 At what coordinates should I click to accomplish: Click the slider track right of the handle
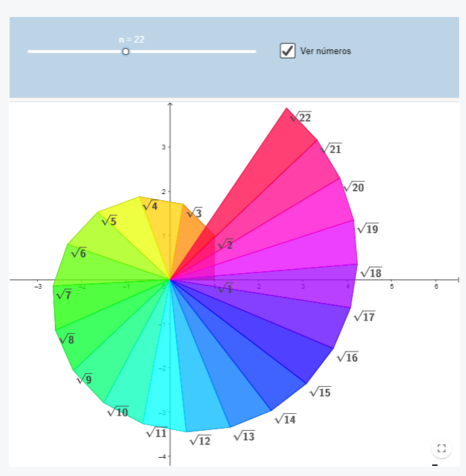pyautogui.click(x=193, y=51)
